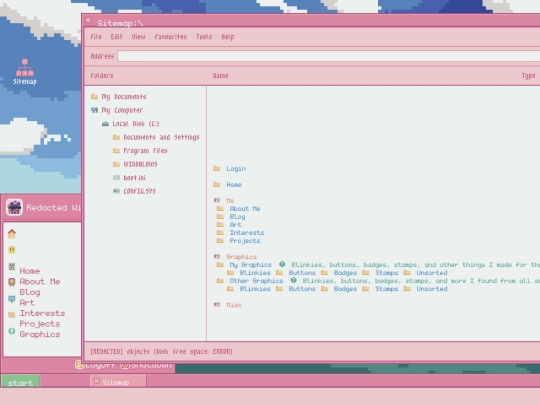Viewport: 540px width, 405px height.
Task: Open the Login link in sitemap
Action: pyautogui.click(x=236, y=168)
